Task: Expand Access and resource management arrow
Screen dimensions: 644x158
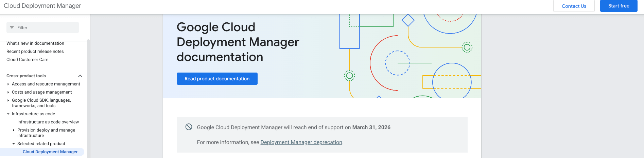Action: coord(8,84)
